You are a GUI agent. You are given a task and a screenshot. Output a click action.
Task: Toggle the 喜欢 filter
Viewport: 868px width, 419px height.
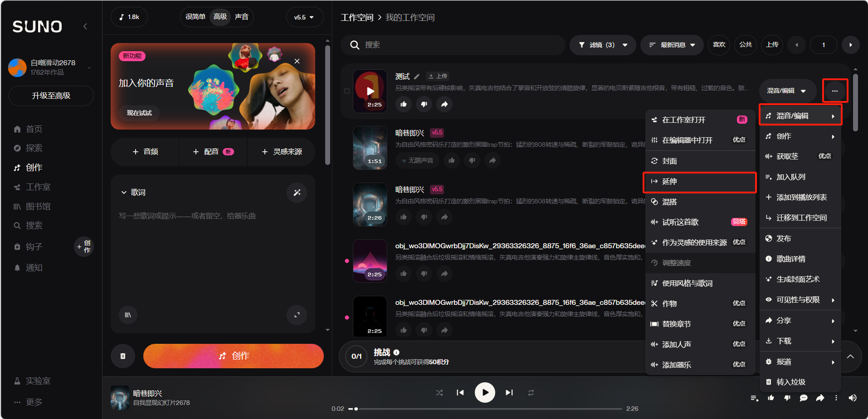[x=719, y=45]
